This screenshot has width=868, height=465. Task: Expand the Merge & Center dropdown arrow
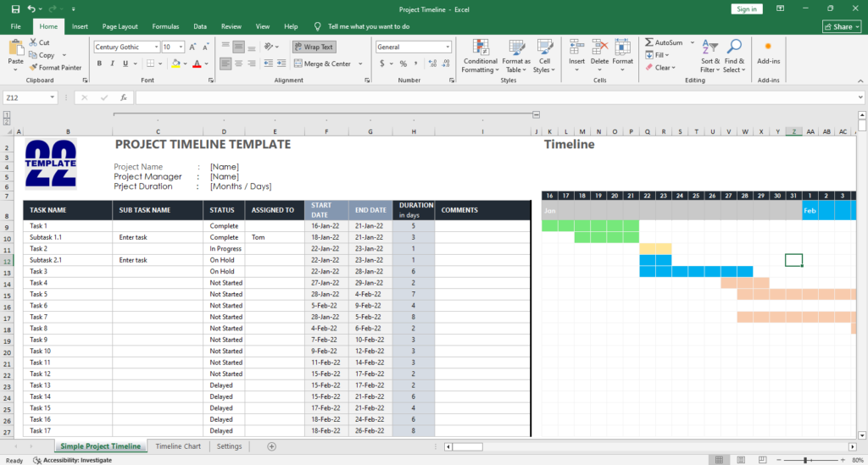tap(360, 64)
